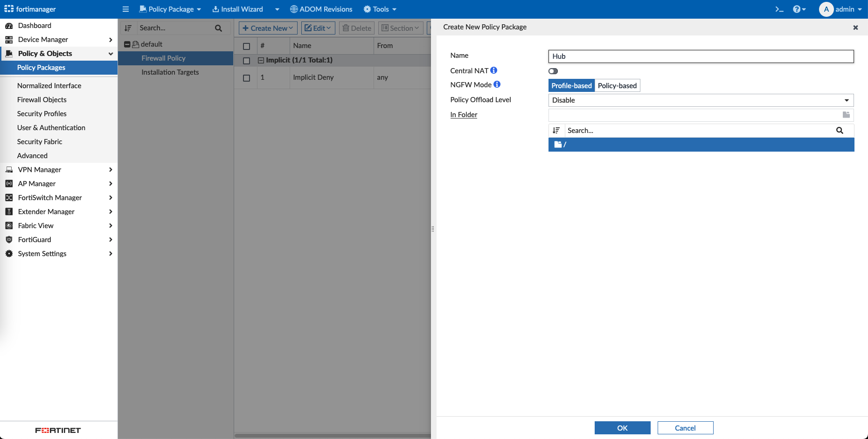Click the CLI console icon in header
This screenshot has width=868, height=439.
pos(779,9)
